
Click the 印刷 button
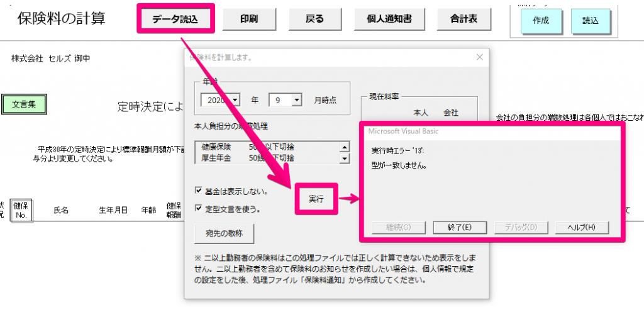249,19
